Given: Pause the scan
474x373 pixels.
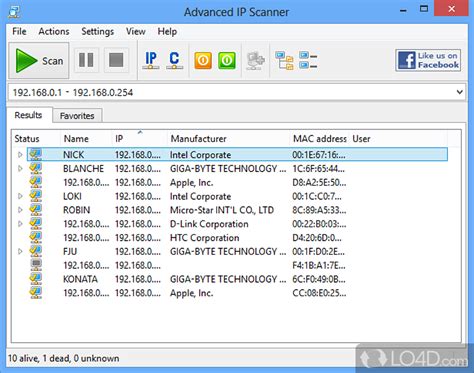Looking at the screenshot, I should [86, 60].
